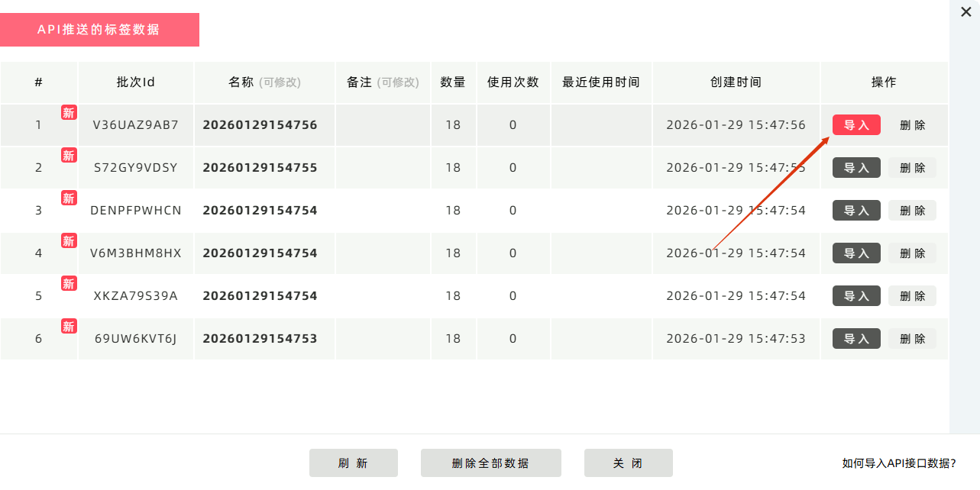
Task: Click the 新 badge on row 3
Action: tap(69, 198)
